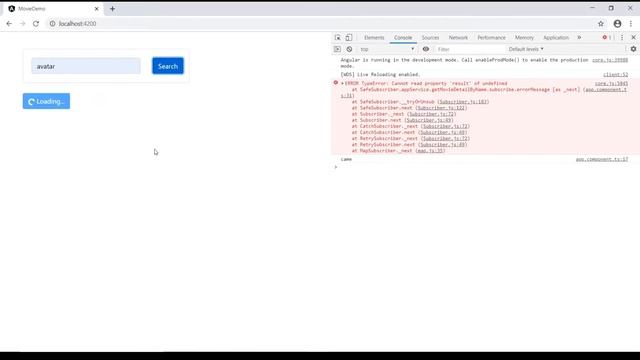Viewport: 640px width, 360px height.
Task: Open console settings gear icon
Action: 633,49
